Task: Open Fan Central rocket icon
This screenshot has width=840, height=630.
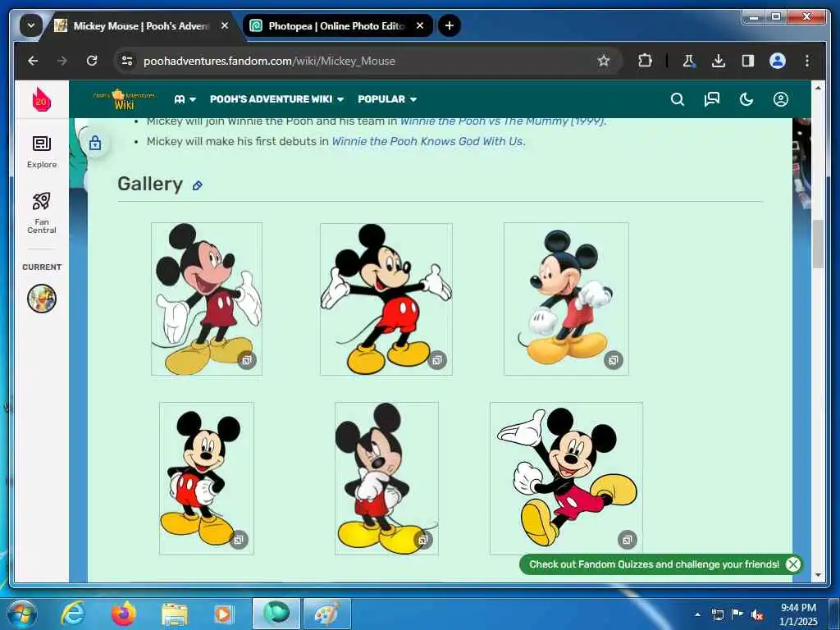Action: coord(42,212)
